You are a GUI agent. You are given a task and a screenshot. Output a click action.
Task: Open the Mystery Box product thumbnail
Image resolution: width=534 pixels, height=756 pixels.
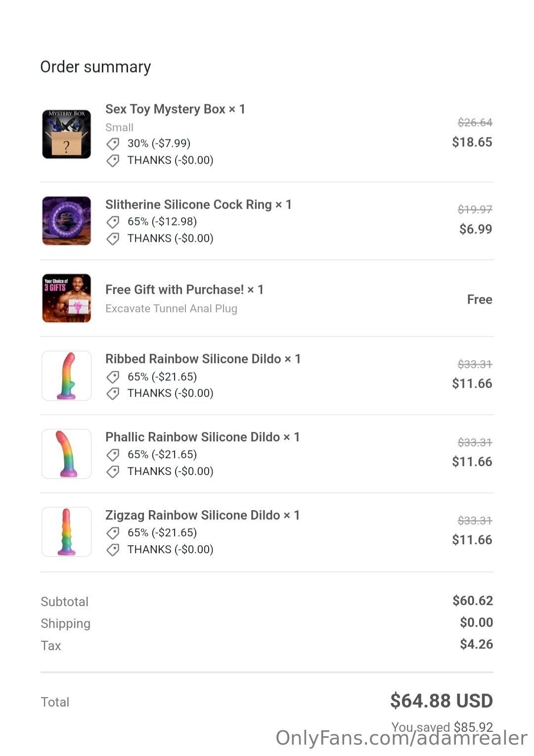click(66, 134)
